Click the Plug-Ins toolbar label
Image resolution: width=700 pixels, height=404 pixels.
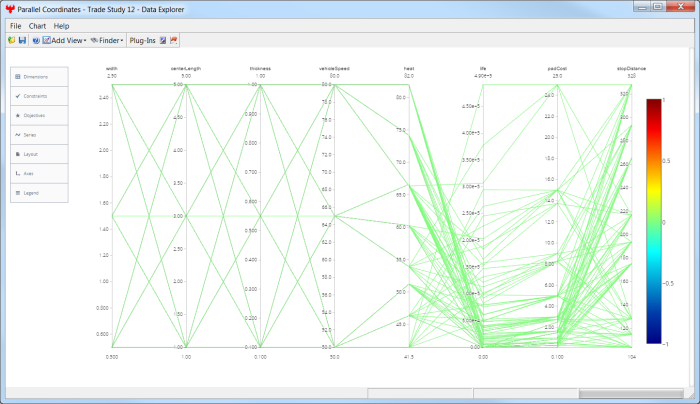143,40
